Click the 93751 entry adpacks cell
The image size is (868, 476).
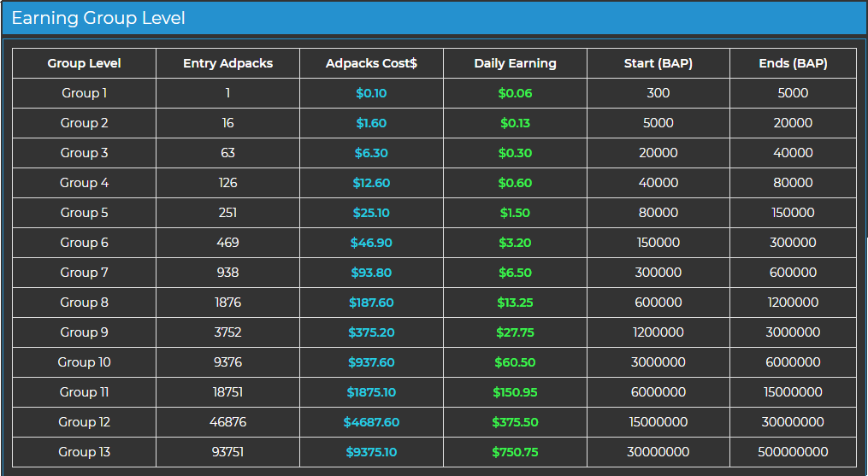227,452
